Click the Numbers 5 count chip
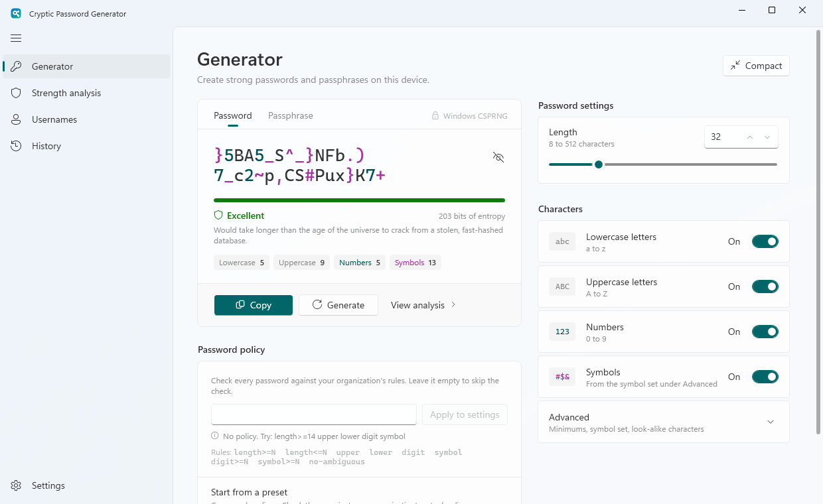This screenshot has width=823, height=504. (360, 263)
